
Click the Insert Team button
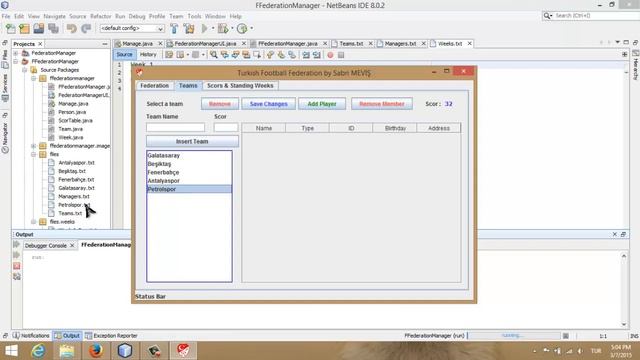point(192,141)
